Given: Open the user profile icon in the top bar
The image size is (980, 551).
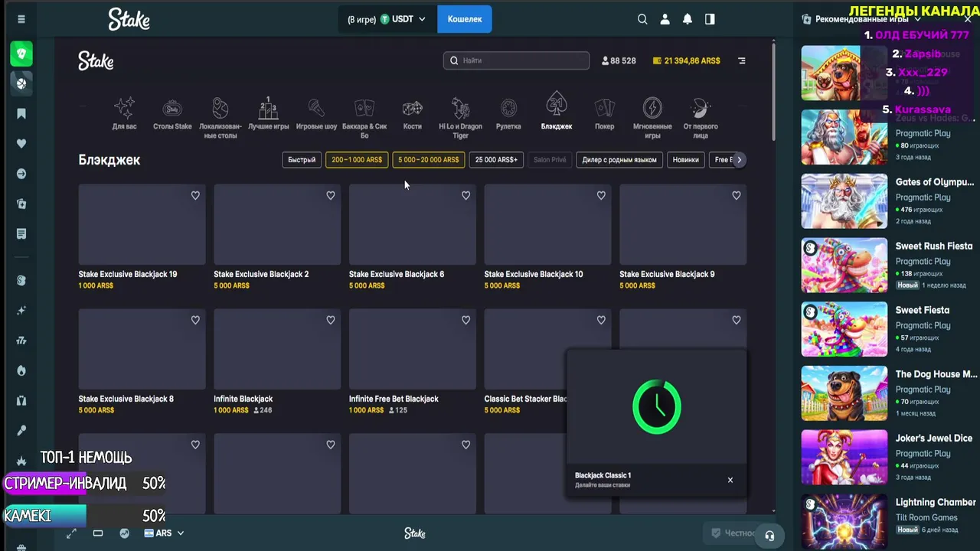Looking at the screenshot, I should (x=665, y=19).
